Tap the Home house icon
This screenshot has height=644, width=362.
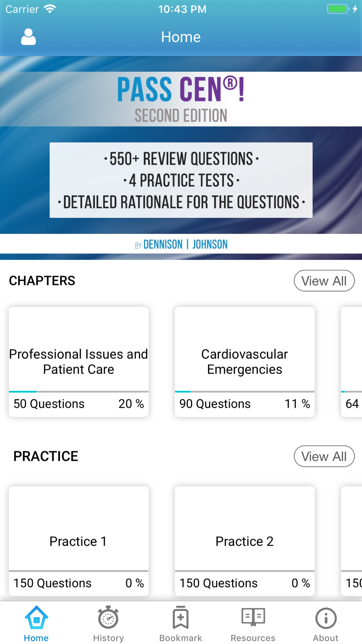[x=36, y=617]
